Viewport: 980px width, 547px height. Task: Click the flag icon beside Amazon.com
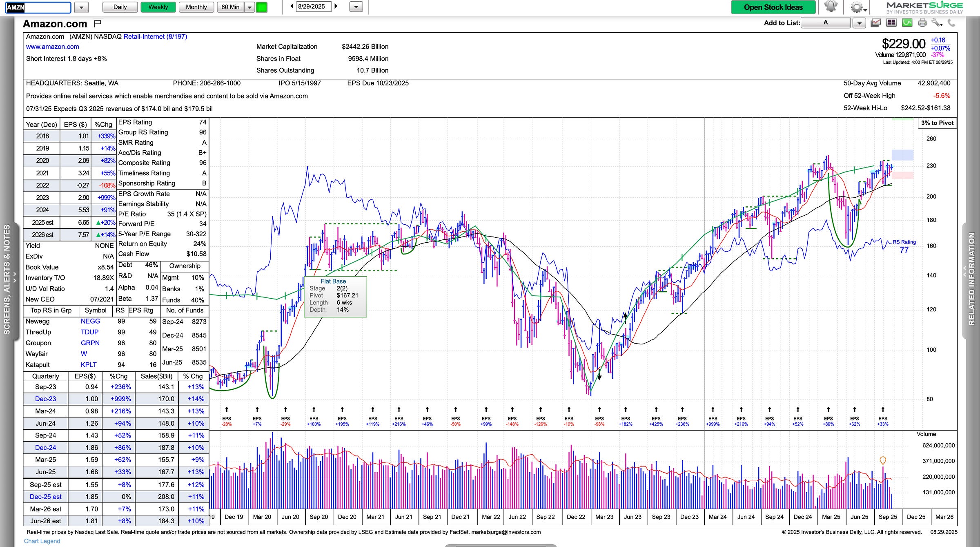point(97,24)
